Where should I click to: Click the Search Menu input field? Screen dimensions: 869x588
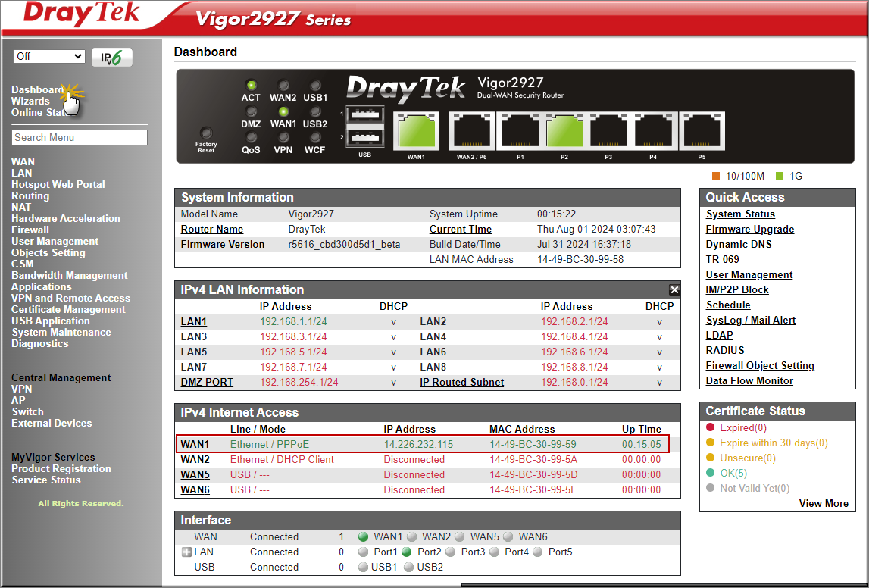79,137
